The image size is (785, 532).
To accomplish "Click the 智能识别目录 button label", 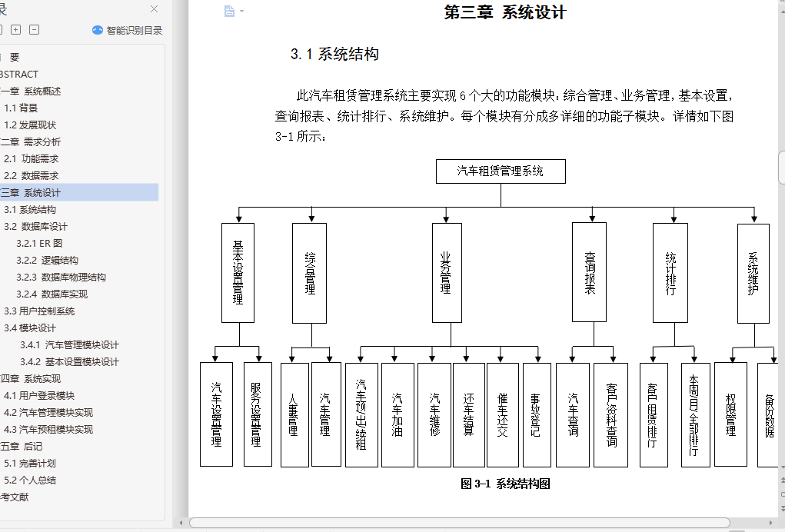I will pyautogui.click(x=135, y=31).
